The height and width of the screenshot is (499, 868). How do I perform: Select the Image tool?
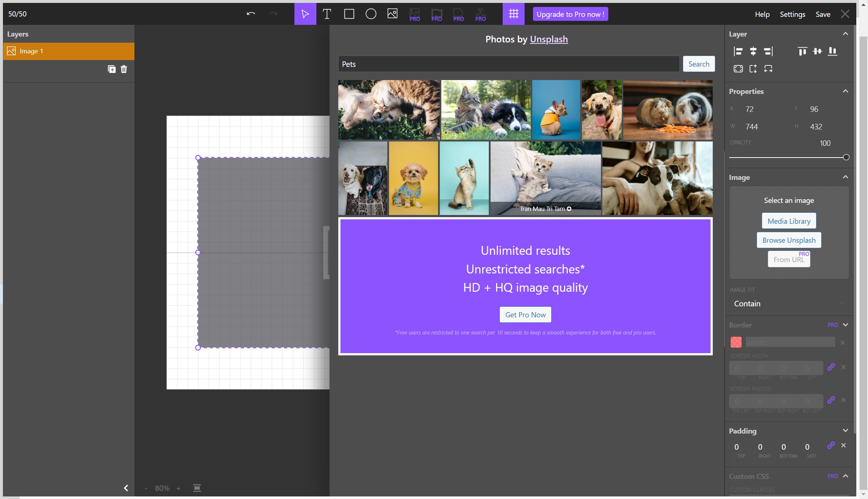(x=392, y=14)
